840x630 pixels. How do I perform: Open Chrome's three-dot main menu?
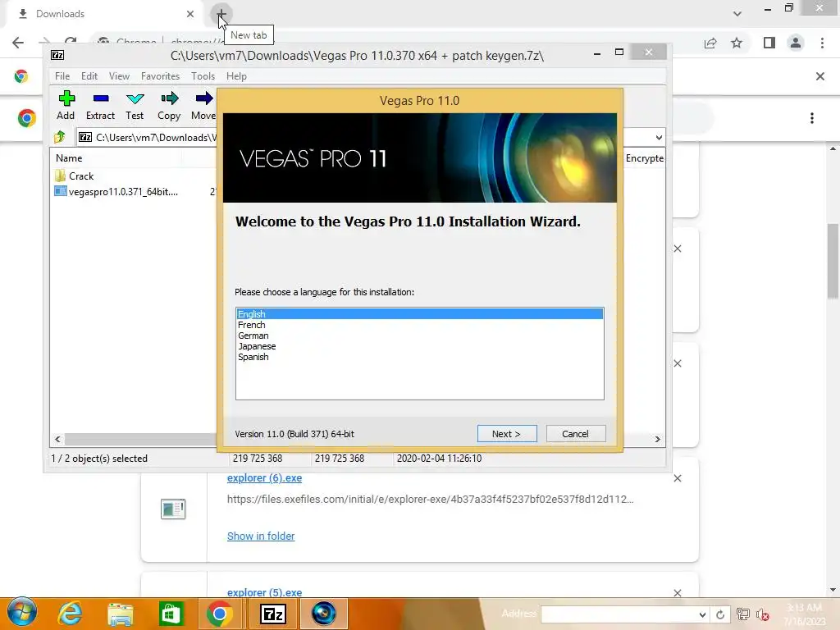822,43
